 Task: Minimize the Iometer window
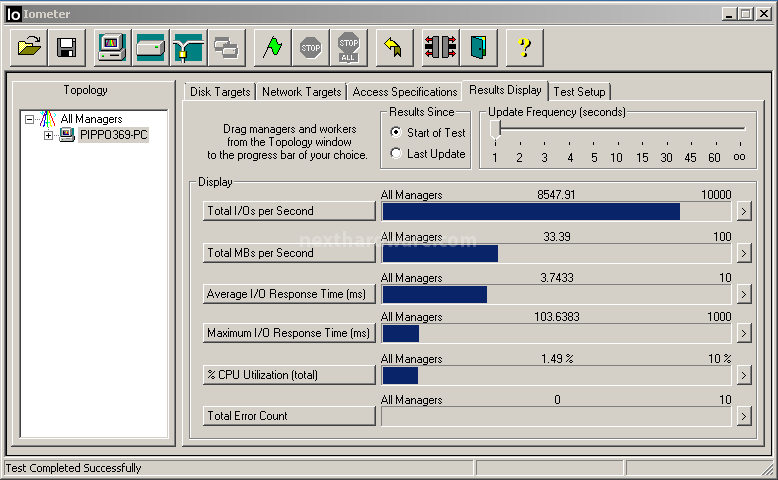728,14
